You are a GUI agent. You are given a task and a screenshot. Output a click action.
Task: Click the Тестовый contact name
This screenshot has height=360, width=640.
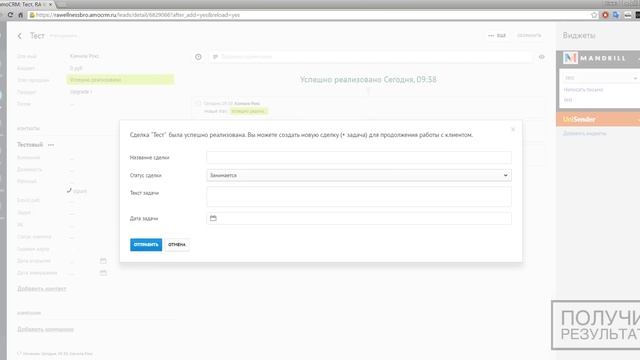30,144
